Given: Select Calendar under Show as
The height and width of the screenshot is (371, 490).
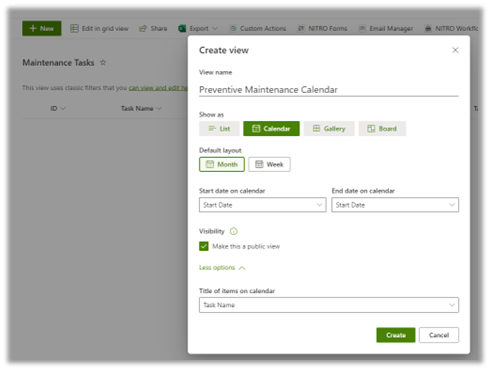Looking at the screenshot, I should point(271,129).
